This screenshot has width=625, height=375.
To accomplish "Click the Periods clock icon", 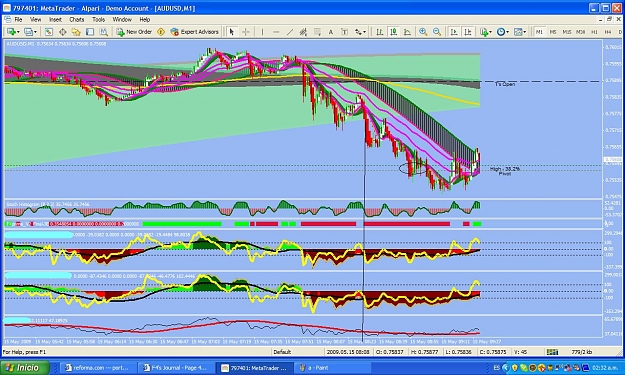I will pyautogui.click(x=501, y=32).
